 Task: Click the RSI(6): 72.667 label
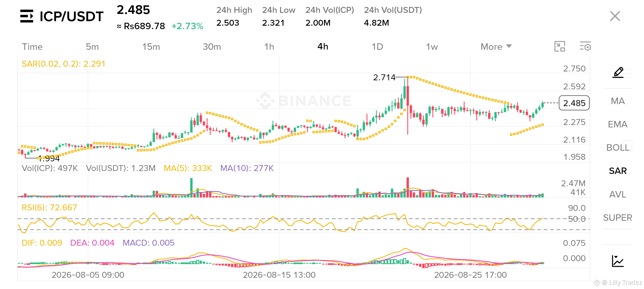point(49,207)
